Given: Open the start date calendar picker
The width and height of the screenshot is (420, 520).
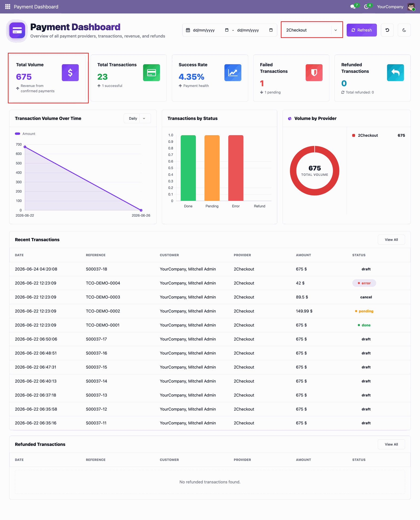Looking at the screenshot, I should pyautogui.click(x=227, y=30).
